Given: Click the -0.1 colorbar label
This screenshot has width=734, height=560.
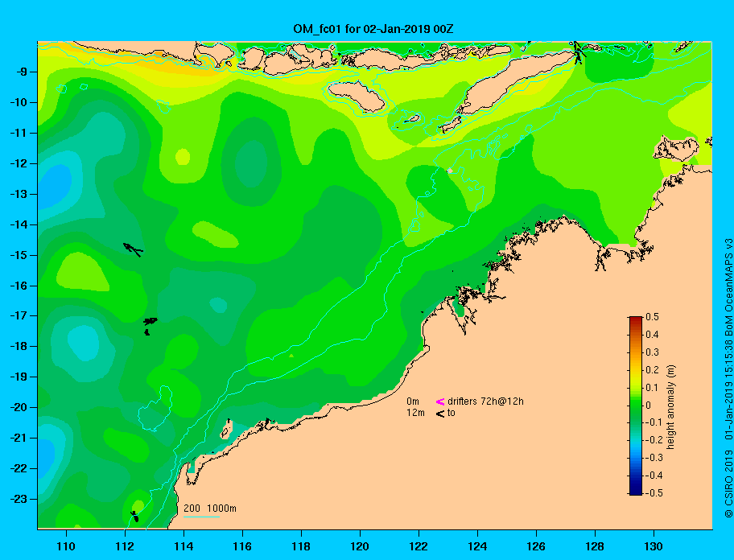Looking at the screenshot, I should [654, 422].
